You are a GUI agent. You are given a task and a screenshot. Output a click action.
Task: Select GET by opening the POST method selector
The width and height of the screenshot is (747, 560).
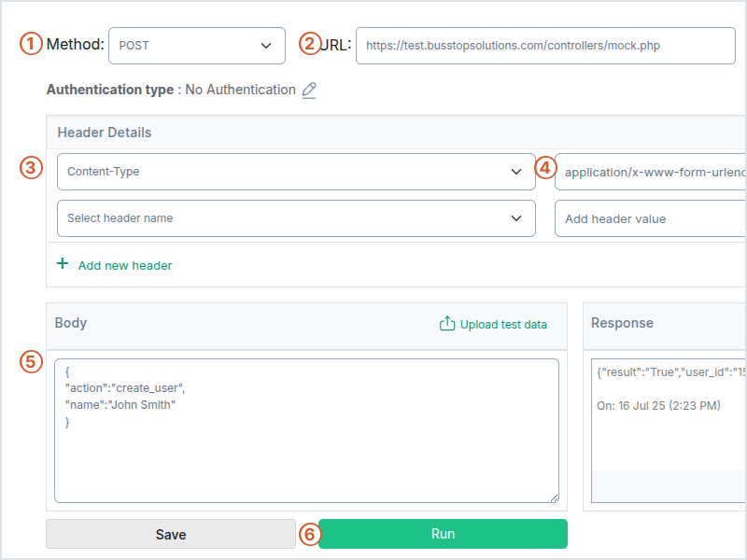[x=196, y=45]
